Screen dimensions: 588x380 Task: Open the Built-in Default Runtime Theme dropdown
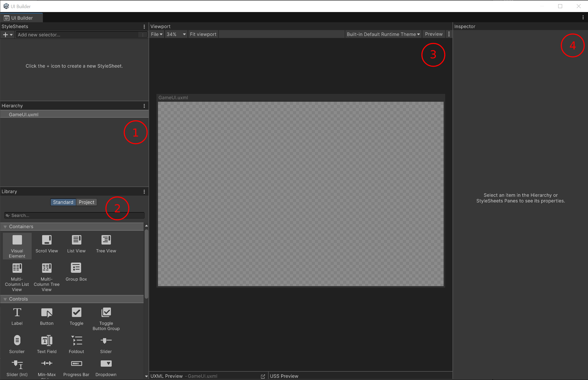click(383, 34)
